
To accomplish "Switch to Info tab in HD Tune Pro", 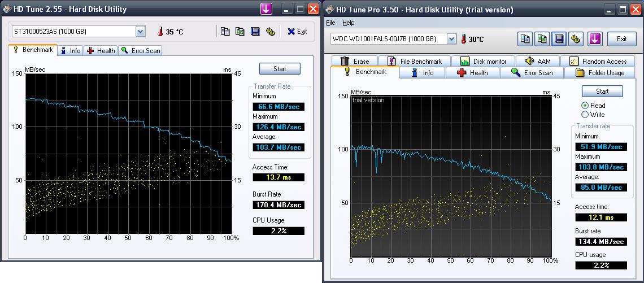I will coord(422,73).
